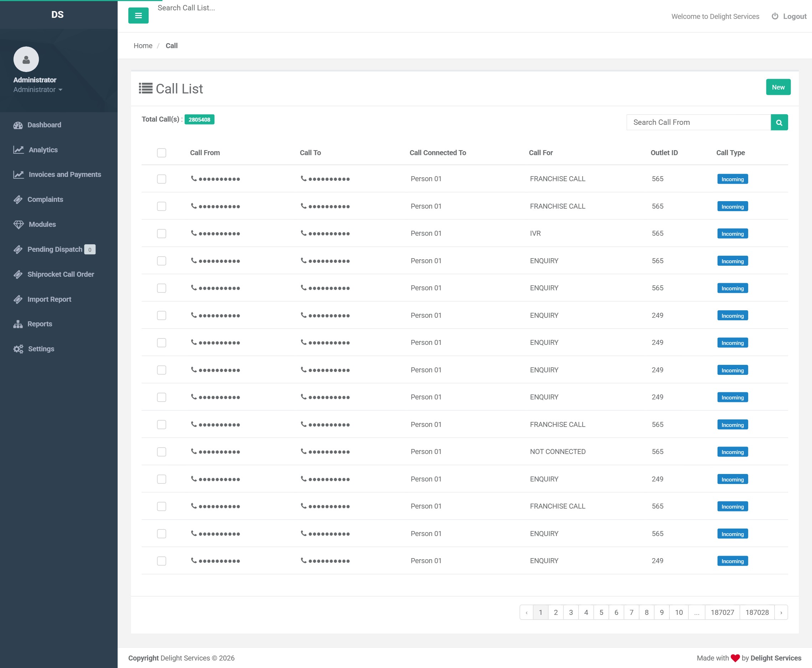Click the search magnifier button
Image resolution: width=812 pixels, height=668 pixels.
tap(779, 122)
